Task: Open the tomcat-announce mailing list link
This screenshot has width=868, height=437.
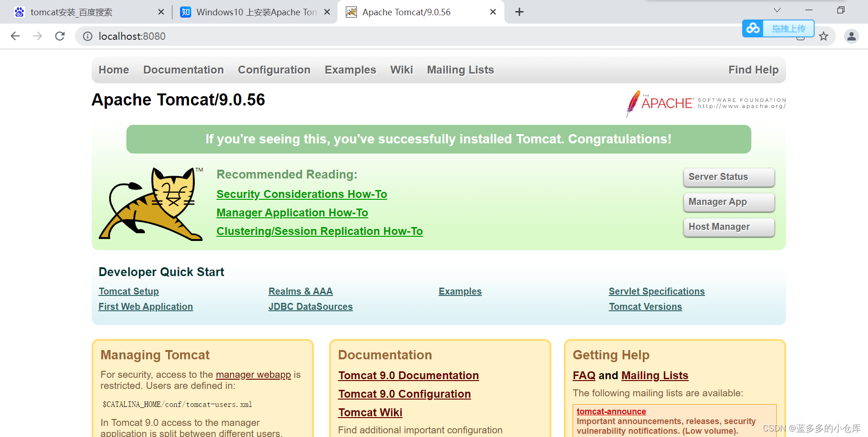Action: pos(611,412)
